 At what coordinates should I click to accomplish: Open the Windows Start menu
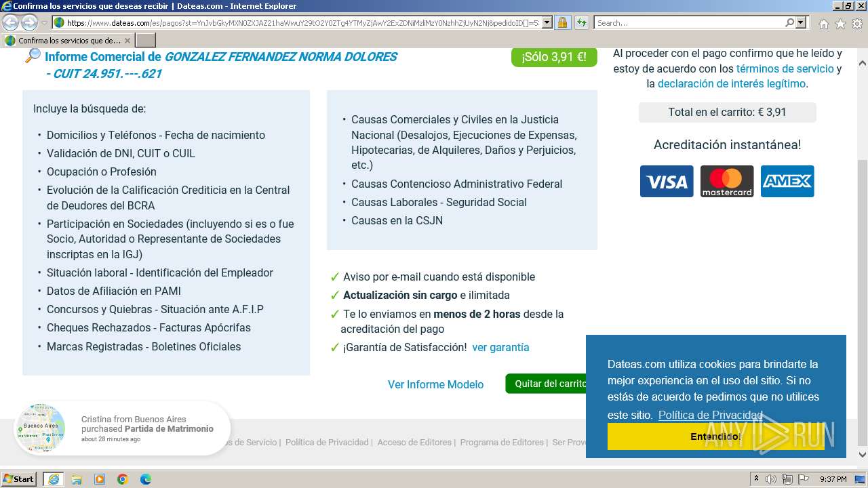pyautogui.click(x=19, y=479)
